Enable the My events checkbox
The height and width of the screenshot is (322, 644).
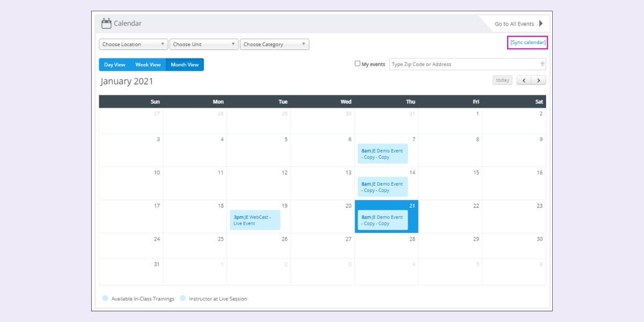point(357,63)
